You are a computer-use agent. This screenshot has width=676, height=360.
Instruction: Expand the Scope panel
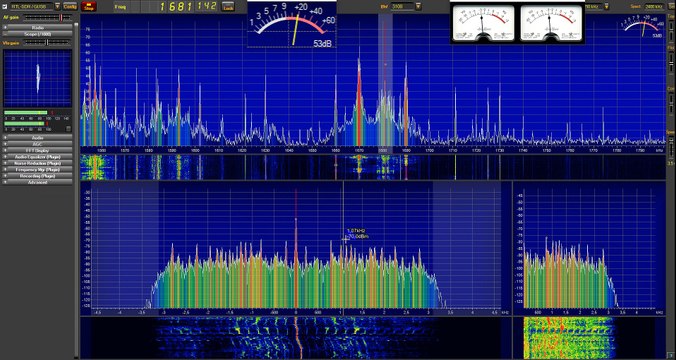pos(38,34)
